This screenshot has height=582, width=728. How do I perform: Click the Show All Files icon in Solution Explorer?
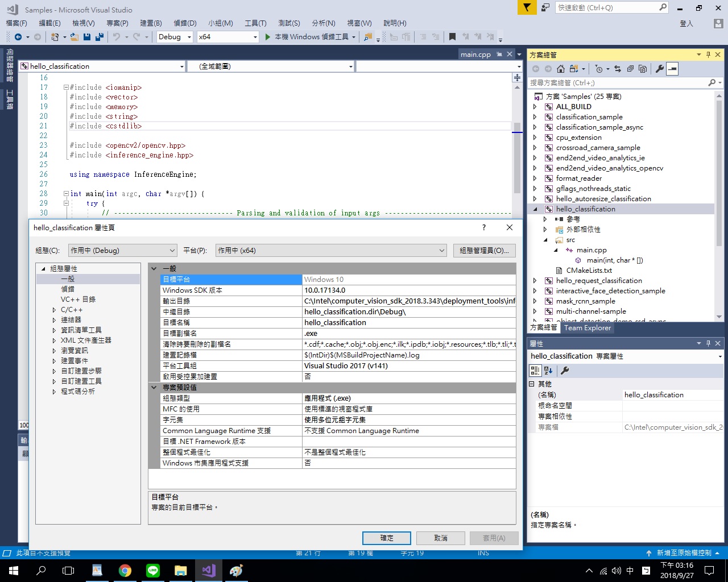pyautogui.click(x=643, y=69)
